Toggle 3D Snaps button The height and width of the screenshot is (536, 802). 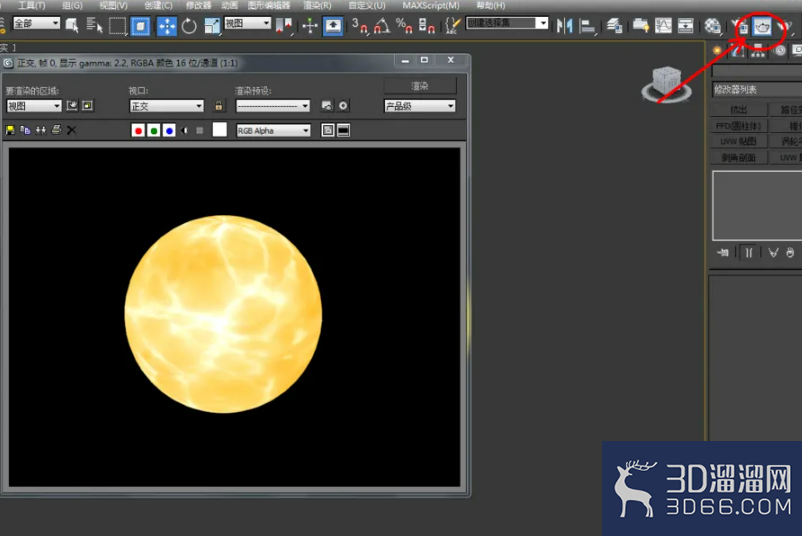click(x=360, y=25)
